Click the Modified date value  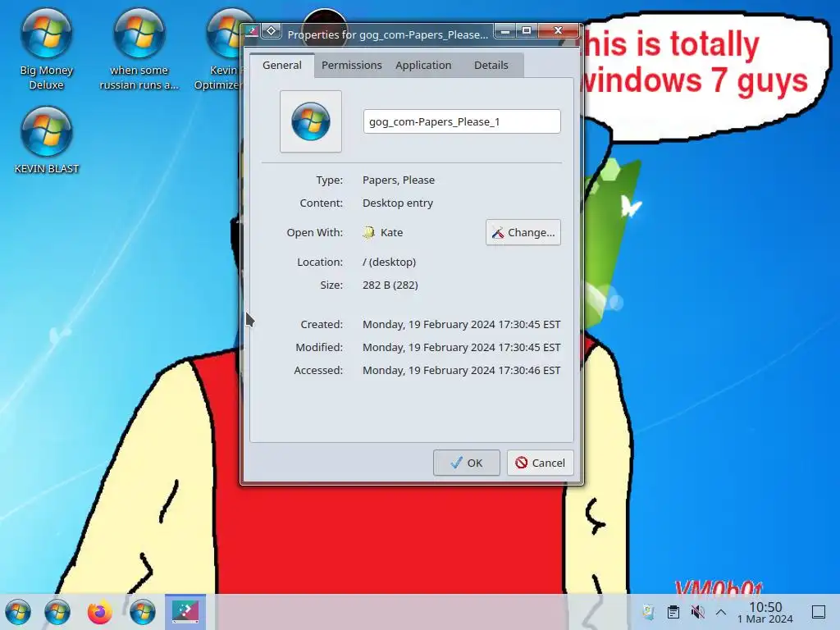click(461, 348)
